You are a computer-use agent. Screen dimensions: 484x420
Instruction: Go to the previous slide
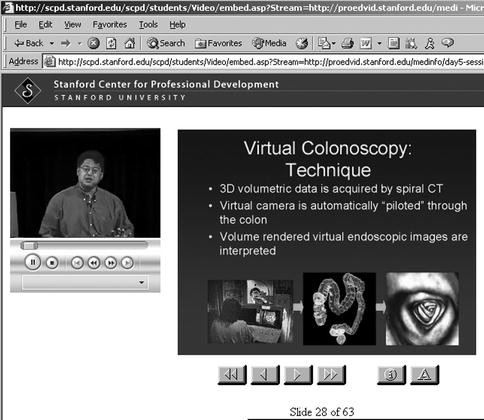[265, 375]
